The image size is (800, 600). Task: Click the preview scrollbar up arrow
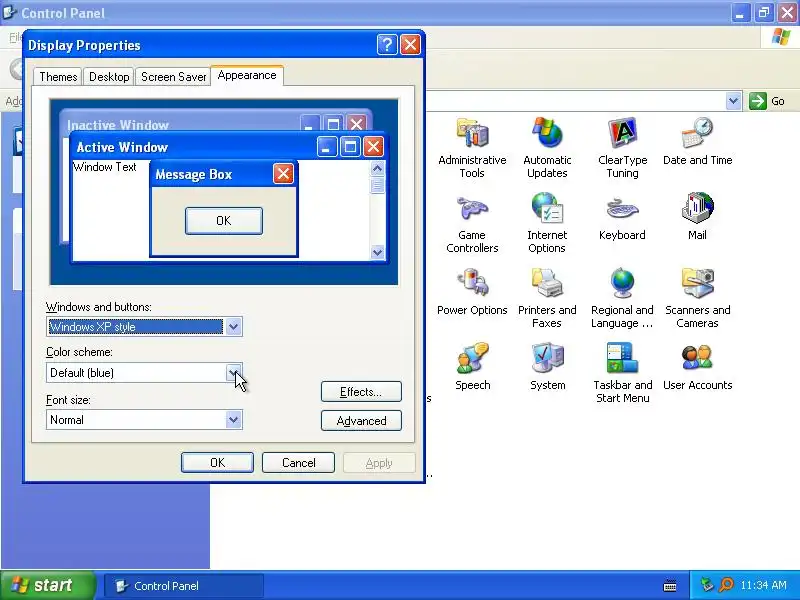pyautogui.click(x=378, y=168)
